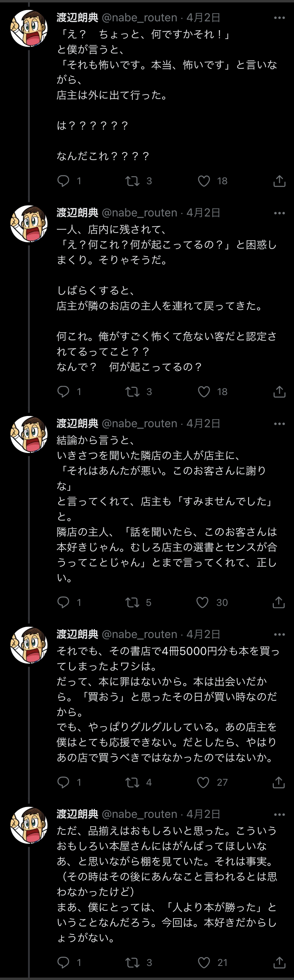Reply to the tweet starting ただ、品揃えは
This screenshot has height=980, width=294.
pos(64,962)
